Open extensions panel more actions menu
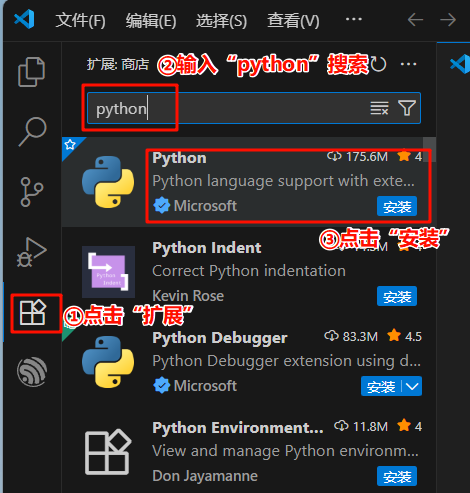 pos(408,64)
